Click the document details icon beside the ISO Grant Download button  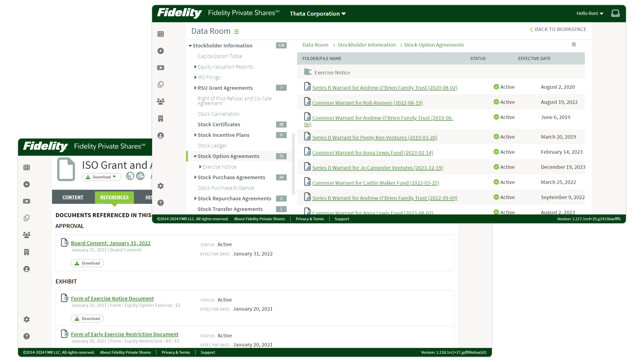click(130, 176)
